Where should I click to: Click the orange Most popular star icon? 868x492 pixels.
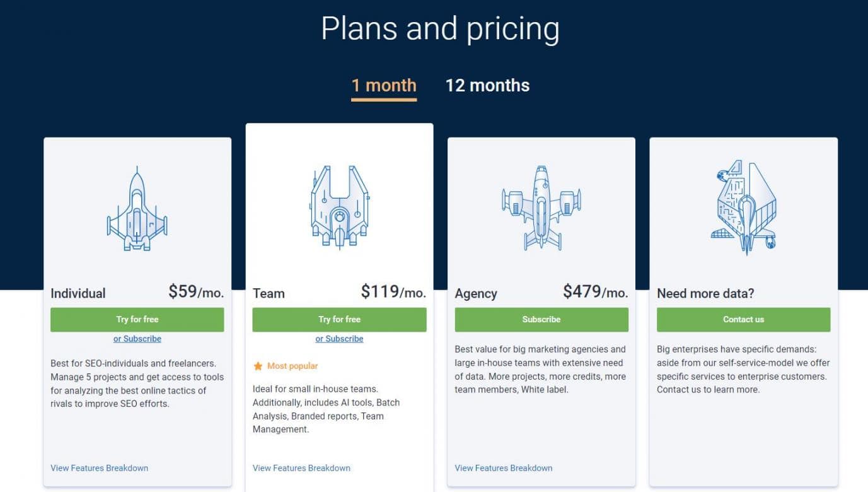258,366
